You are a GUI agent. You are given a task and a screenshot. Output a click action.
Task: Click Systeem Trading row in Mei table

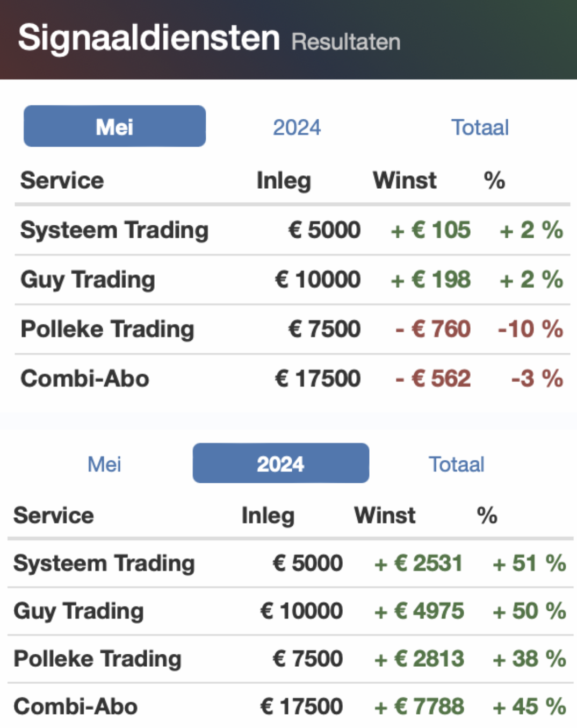292,230
